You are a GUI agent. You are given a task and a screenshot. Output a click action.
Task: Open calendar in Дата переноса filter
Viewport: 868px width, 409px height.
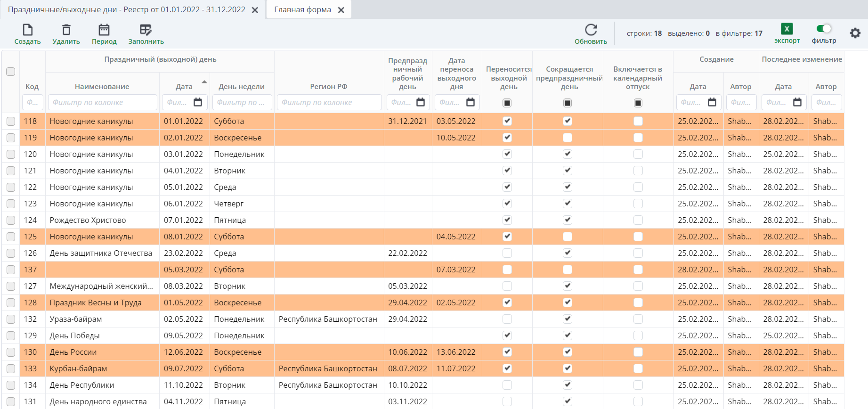coord(470,102)
